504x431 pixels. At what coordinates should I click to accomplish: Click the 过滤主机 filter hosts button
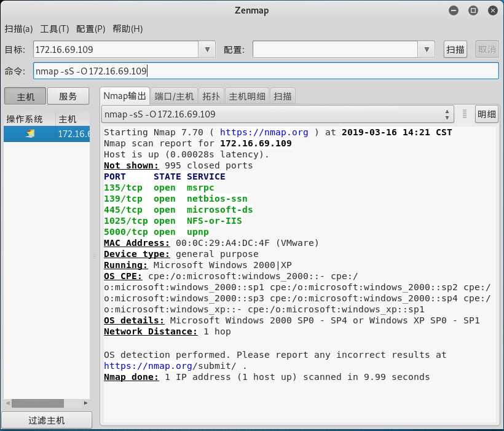(x=47, y=420)
